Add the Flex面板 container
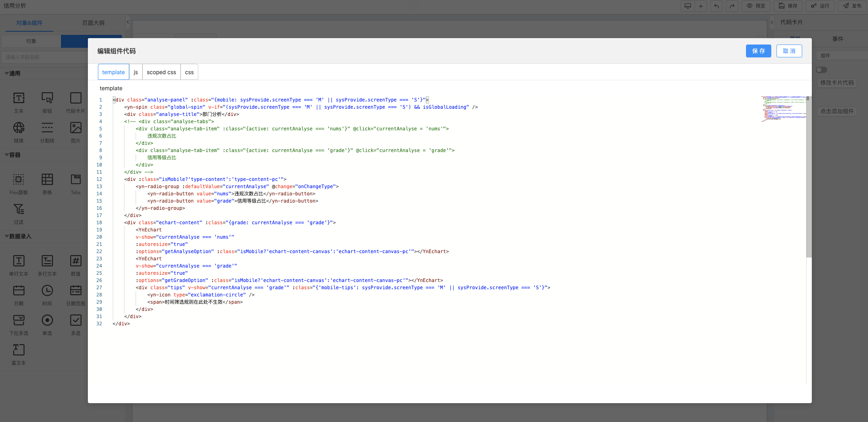Screen dimensions: 868x422 18,184
